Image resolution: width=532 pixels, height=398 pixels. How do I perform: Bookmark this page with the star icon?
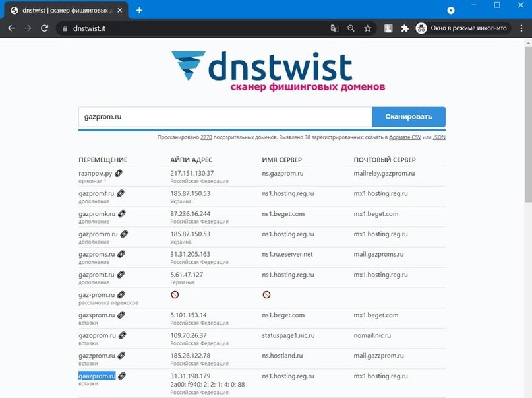coord(367,28)
